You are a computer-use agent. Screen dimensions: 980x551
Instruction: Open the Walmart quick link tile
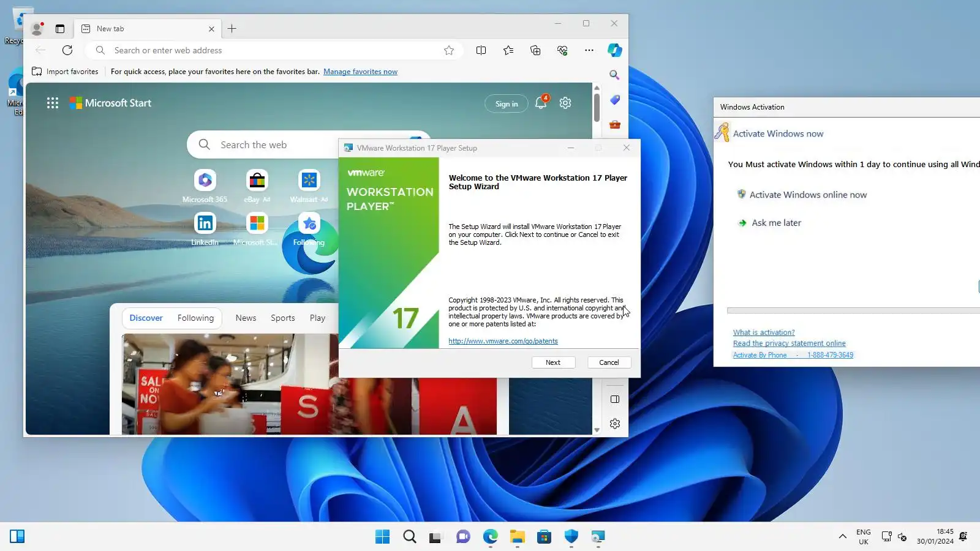point(309,186)
